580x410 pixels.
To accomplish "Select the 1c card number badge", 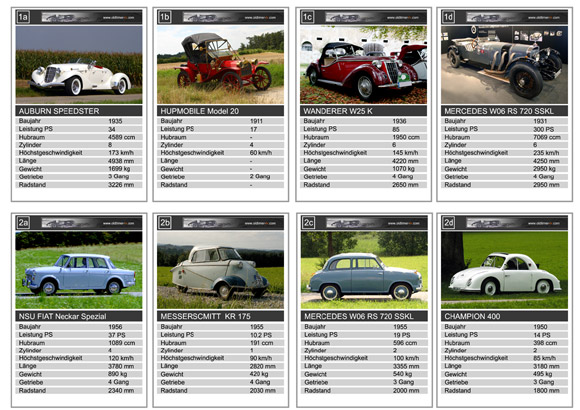I will [307, 17].
